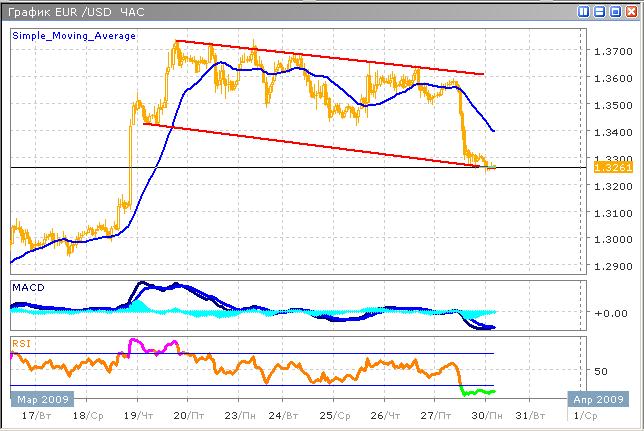Click the 1.3700 price level on axis
Screen dimensions: 644x431
click(612, 52)
